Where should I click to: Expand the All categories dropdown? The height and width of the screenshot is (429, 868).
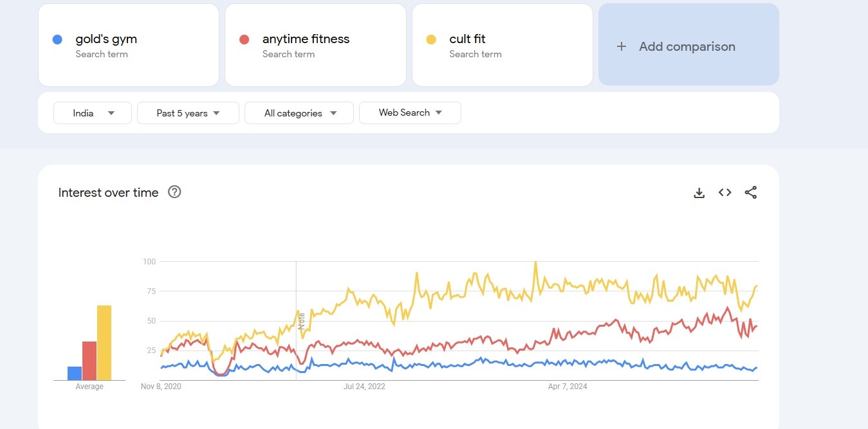click(299, 113)
